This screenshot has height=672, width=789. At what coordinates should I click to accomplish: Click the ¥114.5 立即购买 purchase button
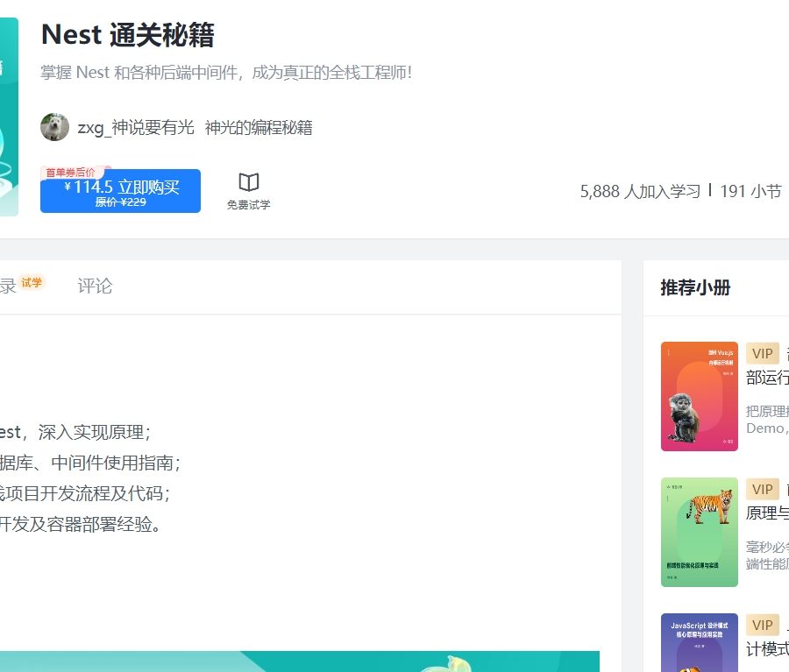click(120, 187)
